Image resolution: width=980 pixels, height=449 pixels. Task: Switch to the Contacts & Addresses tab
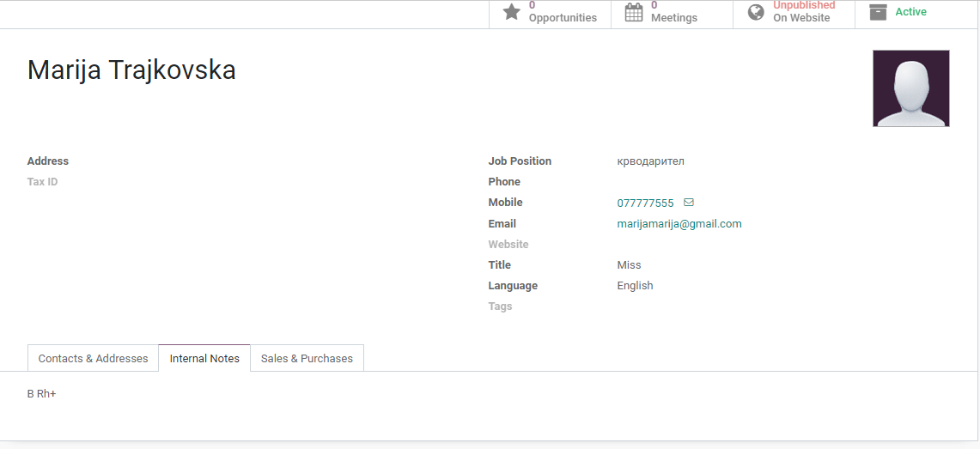tap(93, 359)
